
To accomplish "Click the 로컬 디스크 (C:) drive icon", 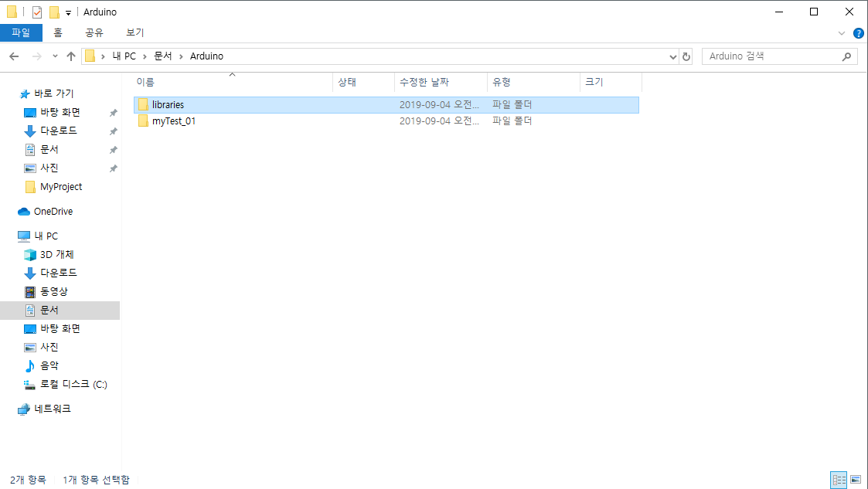I will 30,385.
